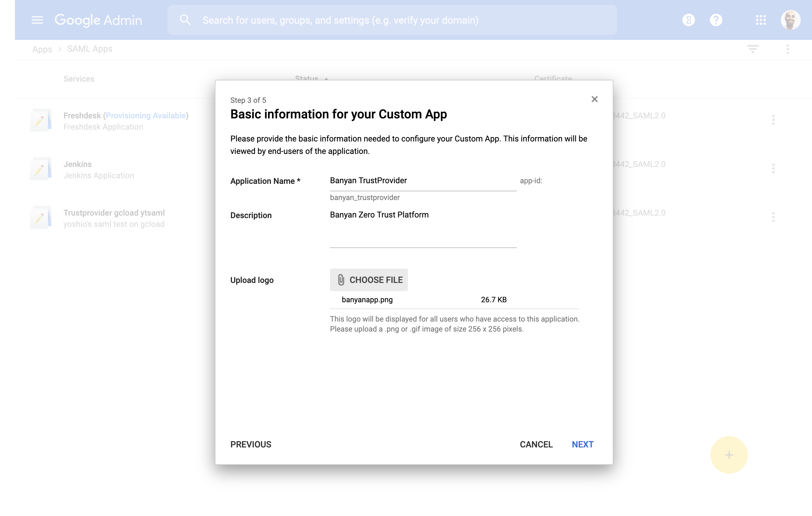Click the search magnifier icon
The image size is (812, 516).
click(185, 20)
